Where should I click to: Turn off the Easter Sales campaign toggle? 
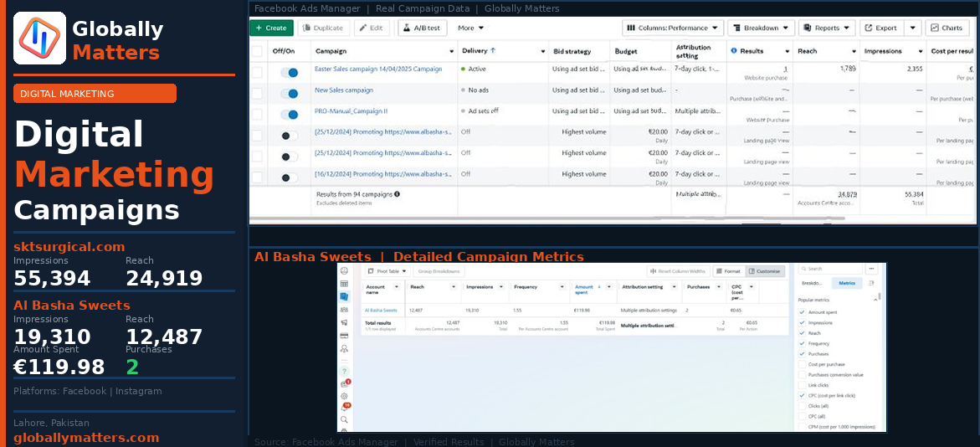click(x=290, y=73)
